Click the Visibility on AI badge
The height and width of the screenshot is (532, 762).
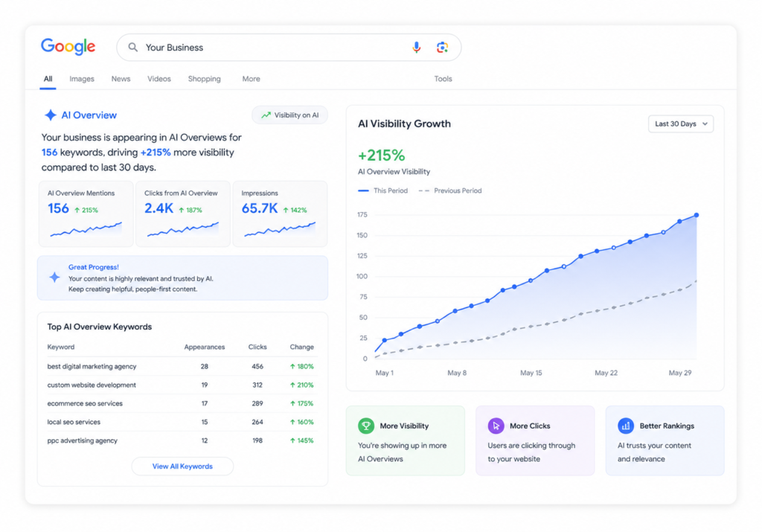pos(289,115)
